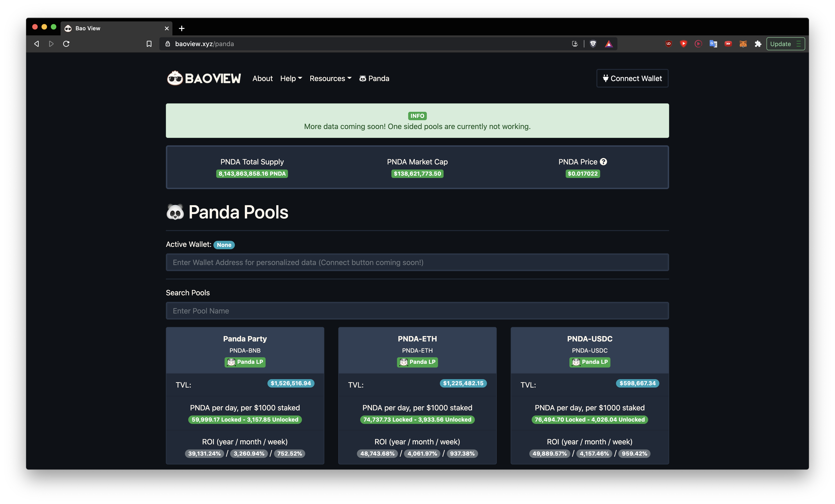Click the Panda LP badge under PNDA-ETH
Screen dimensions: 835x504
click(417, 362)
